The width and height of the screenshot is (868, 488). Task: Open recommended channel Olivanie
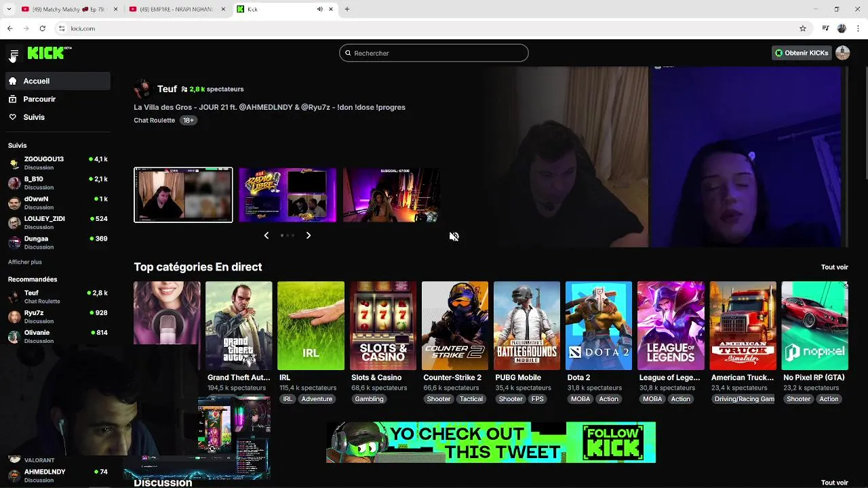(58, 336)
